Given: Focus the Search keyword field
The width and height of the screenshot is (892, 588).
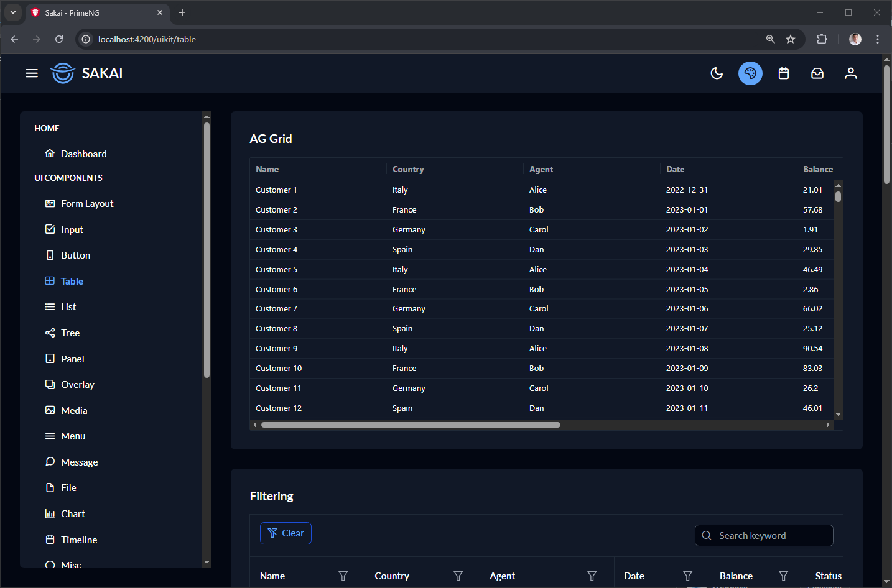Looking at the screenshot, I should 764,536.
